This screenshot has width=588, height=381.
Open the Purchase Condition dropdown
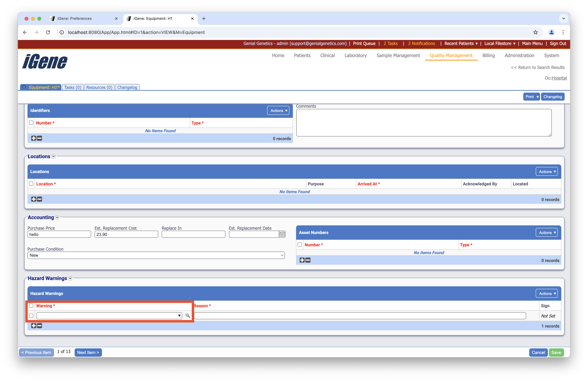point(156,255)
